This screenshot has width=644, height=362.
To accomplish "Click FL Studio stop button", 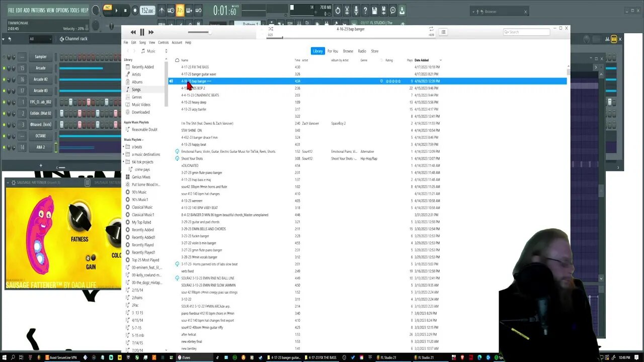I will (125, 11).
